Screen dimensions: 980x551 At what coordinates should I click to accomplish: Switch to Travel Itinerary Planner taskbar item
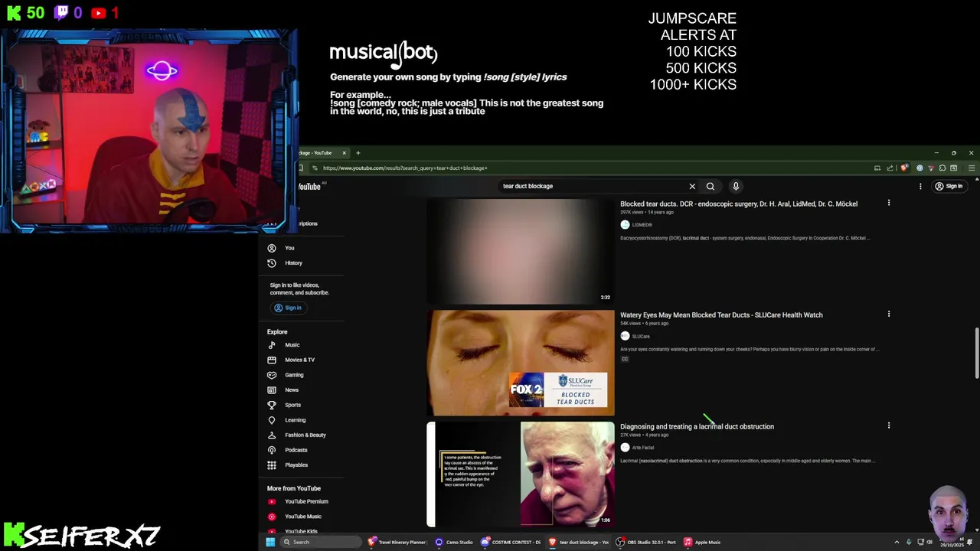click(397, 542)
